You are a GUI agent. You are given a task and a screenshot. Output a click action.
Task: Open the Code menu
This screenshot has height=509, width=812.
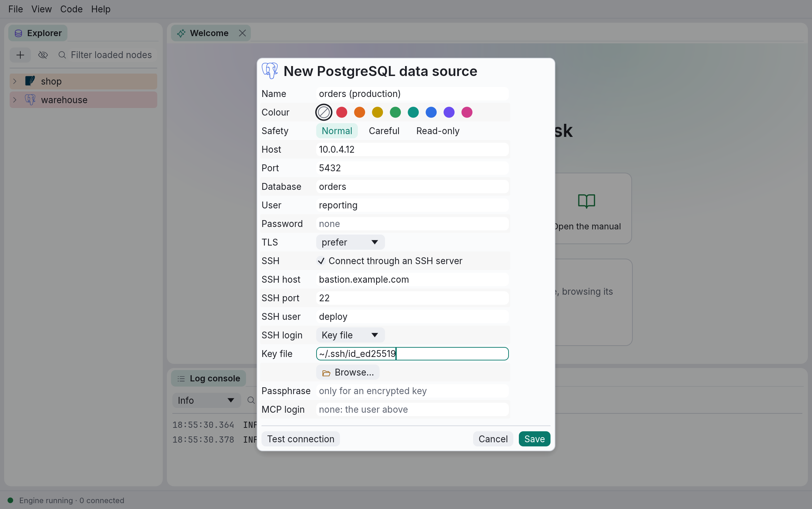pyautogui.click(x=71, y=9)
